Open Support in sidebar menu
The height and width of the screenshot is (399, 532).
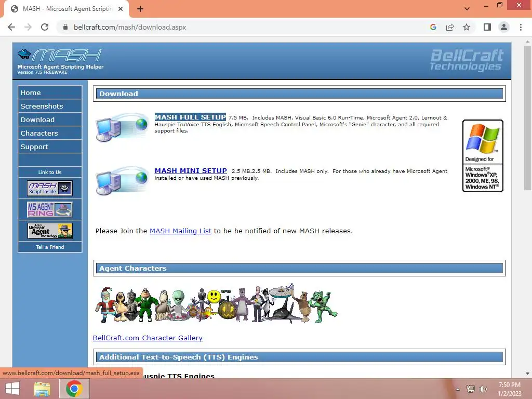tap(50, 147)
